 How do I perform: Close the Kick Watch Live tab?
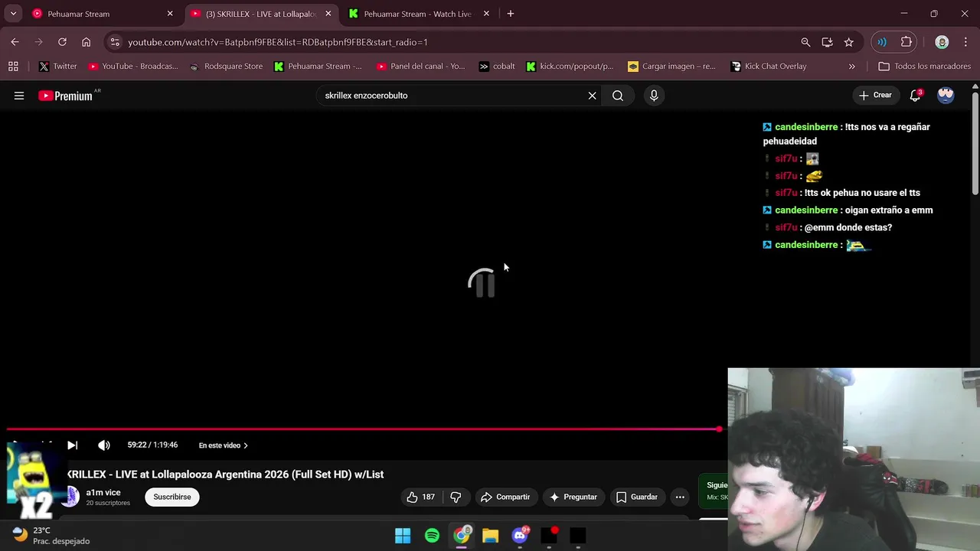486,14
